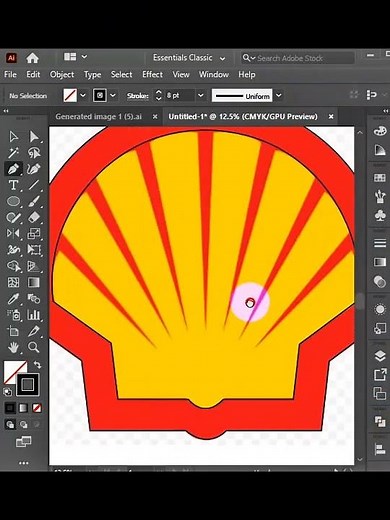Image resolution: width=390 pixels, height=520 pixels.
Task: Choose the Symbol Sprayer tool
Action: [x=13, y=315]
